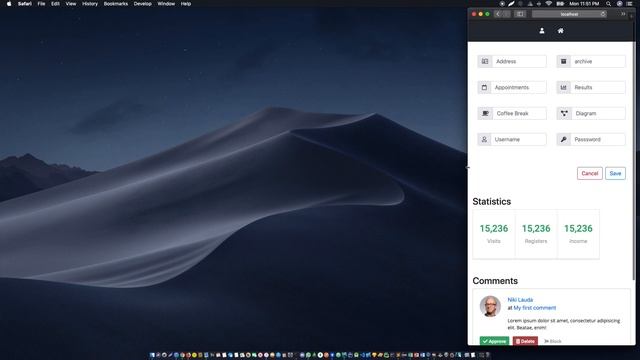Open the File menu
Image resolution: width=640 pixels, height=360 pixels.
point(41,4)
